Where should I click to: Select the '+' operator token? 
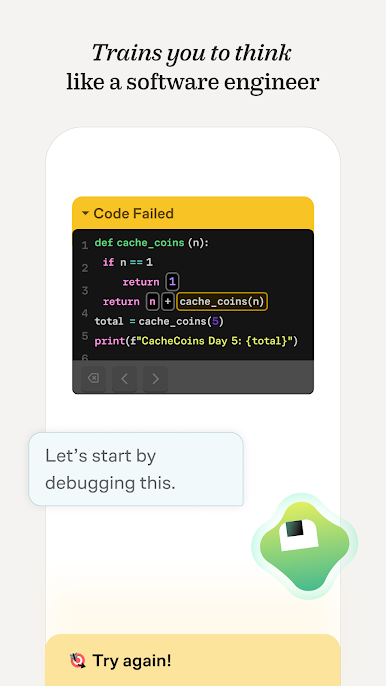point(168,301)
